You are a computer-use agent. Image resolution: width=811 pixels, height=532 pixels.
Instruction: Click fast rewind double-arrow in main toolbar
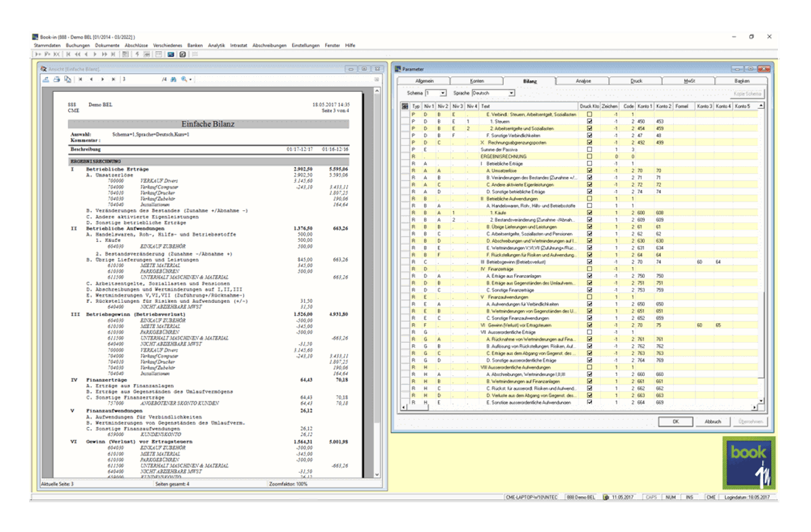click(x=78, y=54)
